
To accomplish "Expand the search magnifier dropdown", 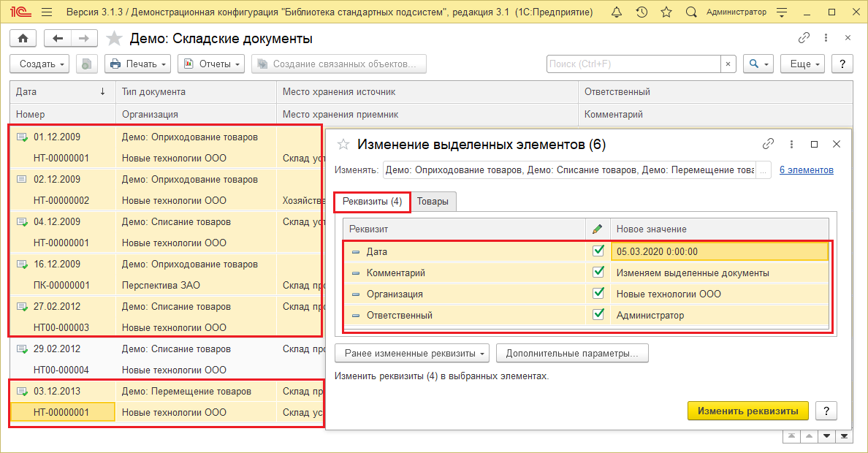I will pyautogui.click(x=758, y=64).
